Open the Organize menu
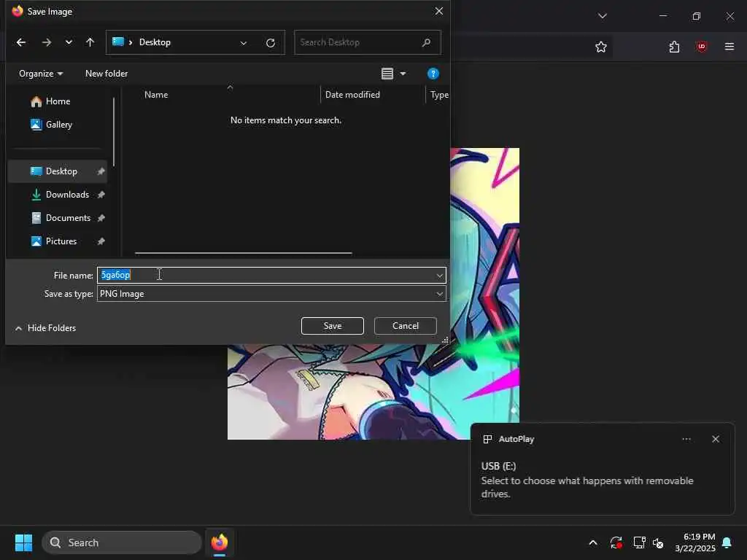Viewport: 747px width, 560px height. [x=41, y=74]
